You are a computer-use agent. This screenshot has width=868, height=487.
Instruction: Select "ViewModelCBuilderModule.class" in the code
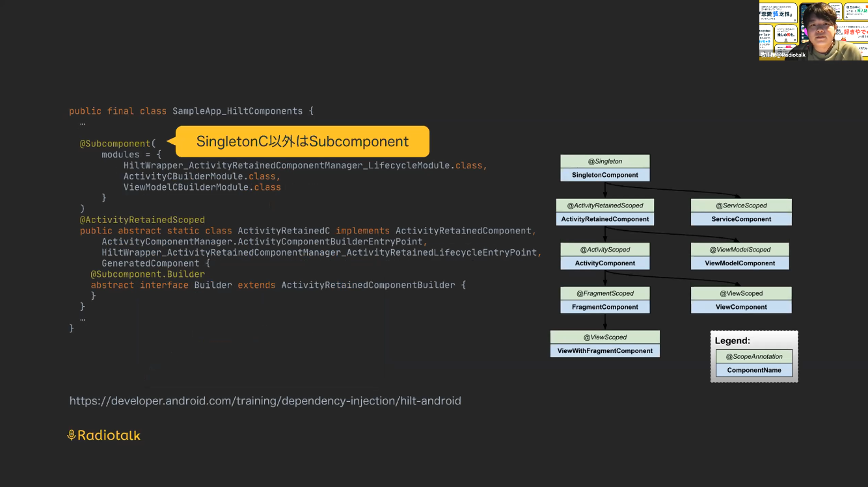point(202,187)
